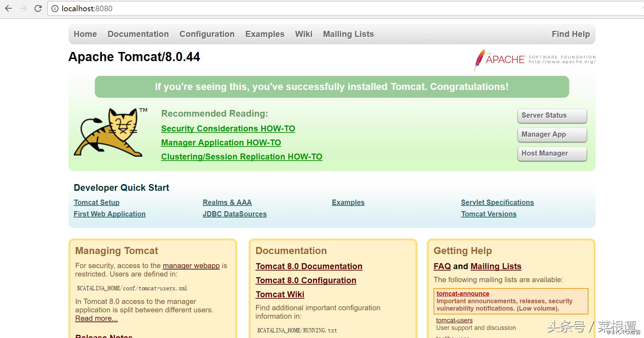Viewport: 644px width, 338px height.
Task: Open Mailing Lists link in Getting Help
Action: (x=496, y=266)
